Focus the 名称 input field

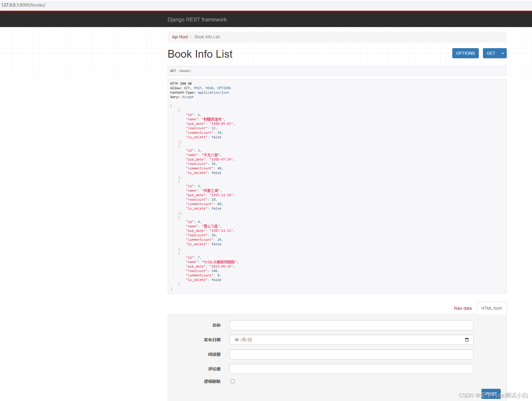coord(351,325)
